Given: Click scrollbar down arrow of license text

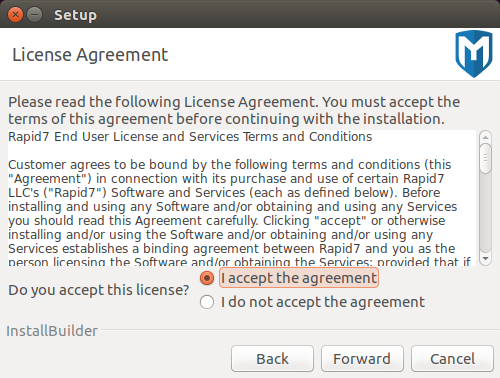Looking at the screenshot, I should click(x=485, y=259).
